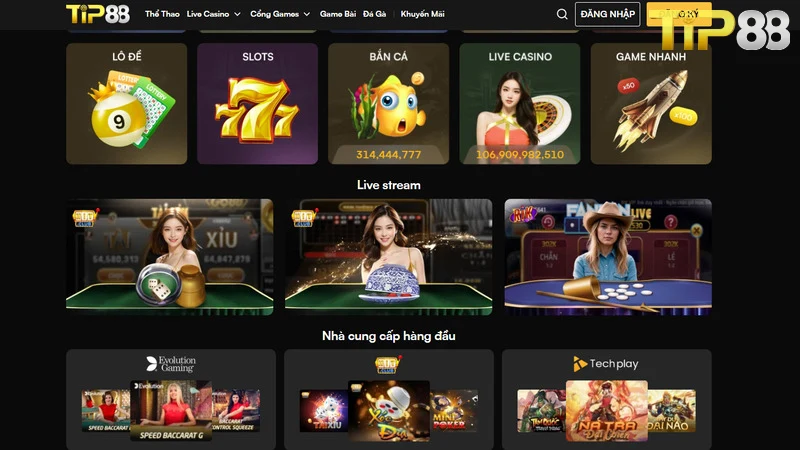Open the Live Casino roulette tile
The width and height of the screenshot is (800, 450).
(520, 104)
